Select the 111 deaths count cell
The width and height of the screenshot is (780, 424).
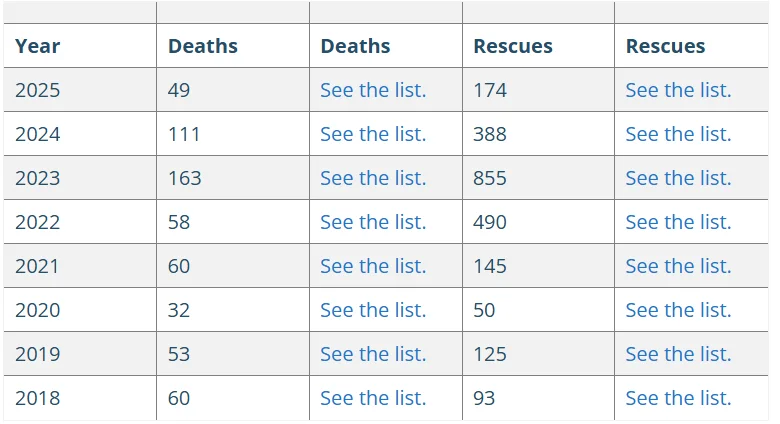point(184,134)
